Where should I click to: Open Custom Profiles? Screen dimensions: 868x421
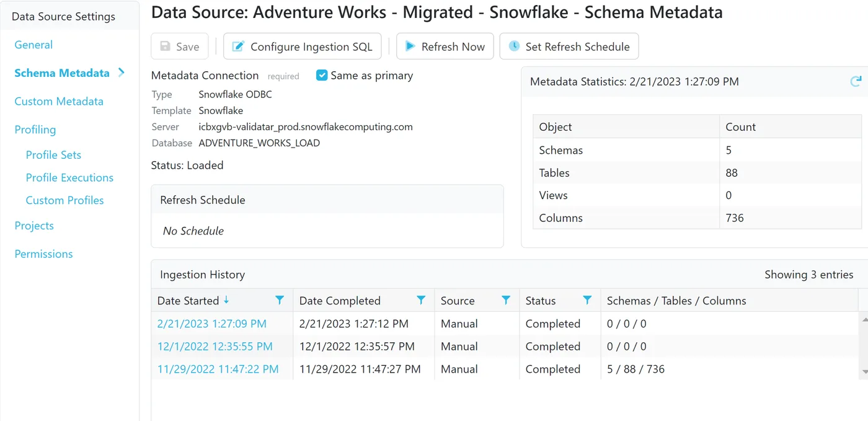(x=64, y=200)
